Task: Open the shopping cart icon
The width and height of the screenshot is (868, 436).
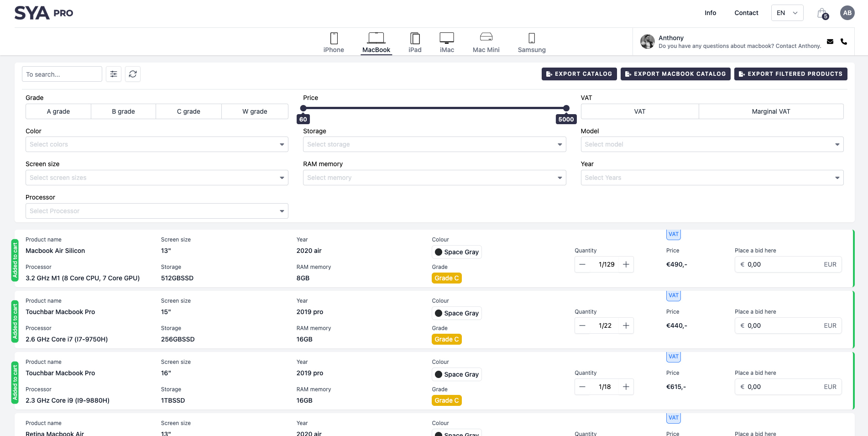Action: (x=822, y=13)
